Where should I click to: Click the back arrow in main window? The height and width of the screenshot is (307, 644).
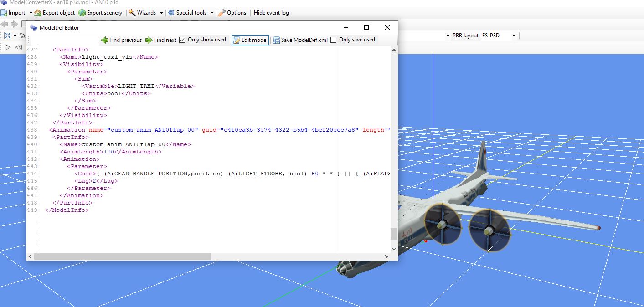click(5, 24)
